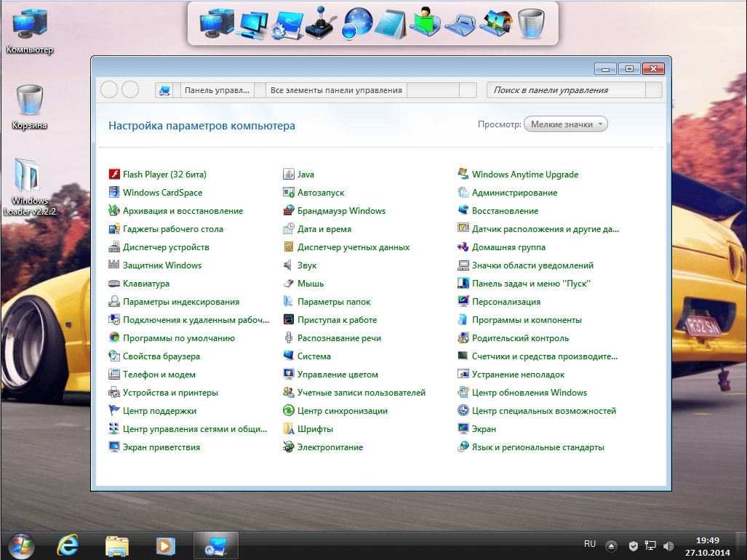Launch Windows Media Player from taskbar

165,546
